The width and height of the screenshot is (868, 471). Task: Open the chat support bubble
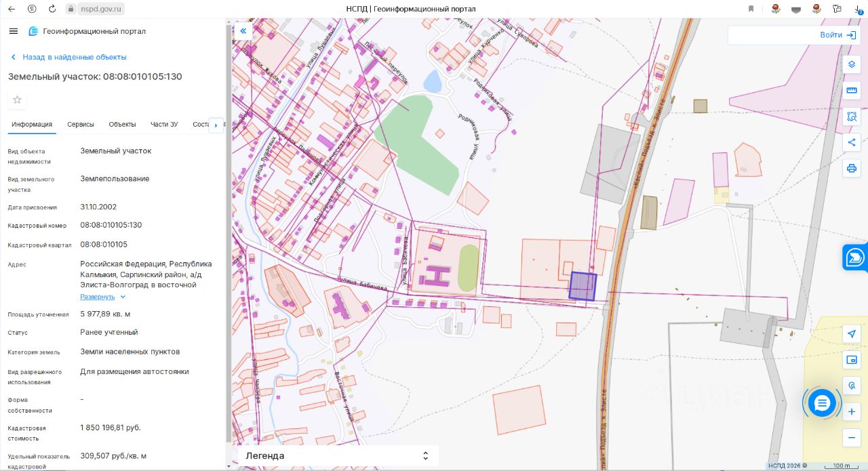click(822, 404)
